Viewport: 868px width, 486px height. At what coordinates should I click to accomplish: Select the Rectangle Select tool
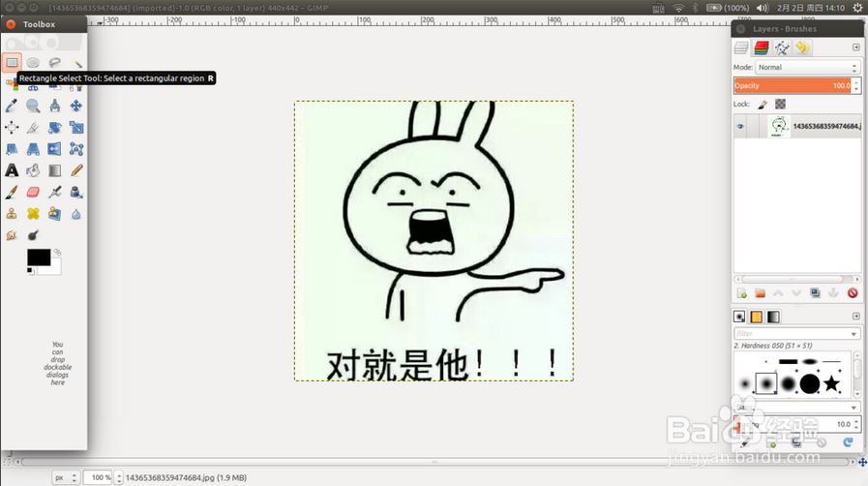12,63
